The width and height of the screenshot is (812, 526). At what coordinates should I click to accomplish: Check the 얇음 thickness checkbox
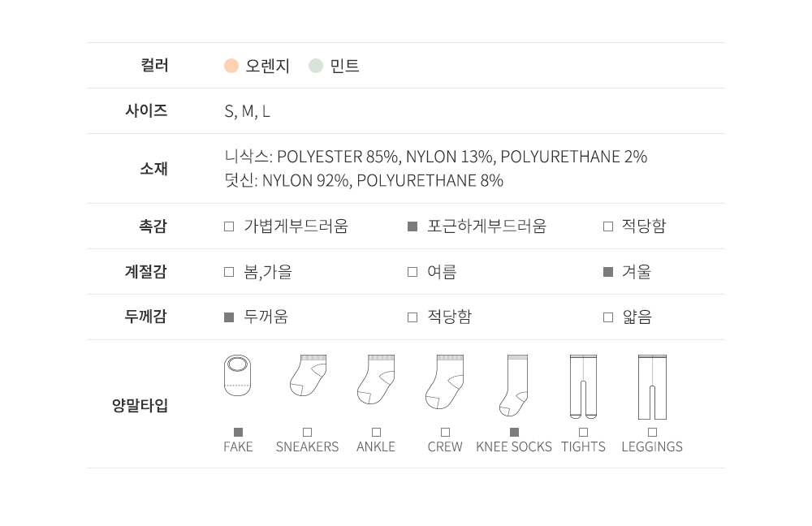(608, 317)
